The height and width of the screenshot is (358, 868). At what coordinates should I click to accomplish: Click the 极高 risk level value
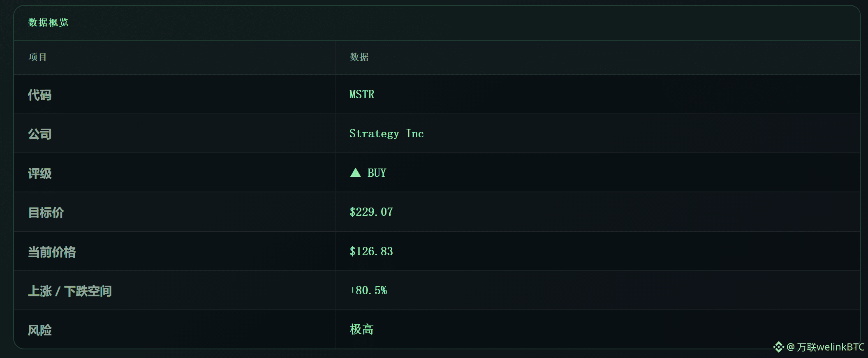point(361,329)
